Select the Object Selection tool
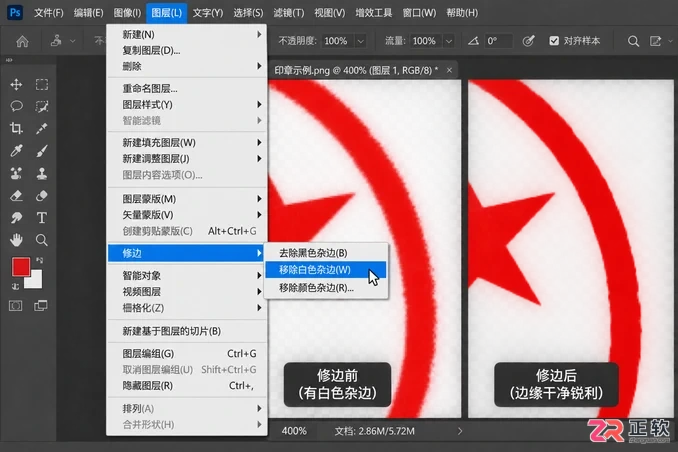The image size is (678, 452). (42, 106)
